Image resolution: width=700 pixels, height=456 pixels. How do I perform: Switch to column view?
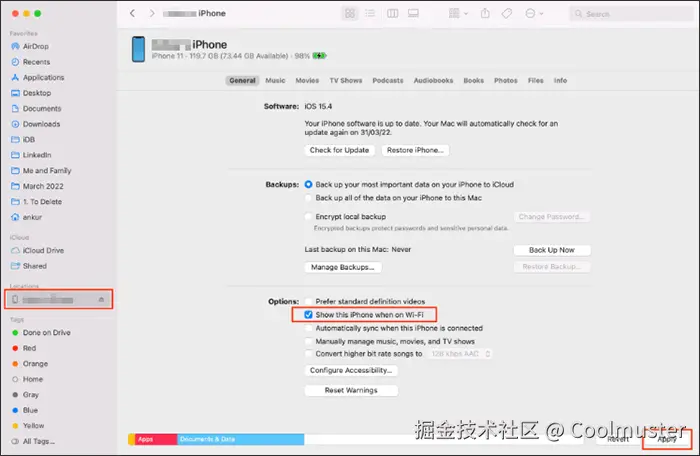tap(392, 13)
